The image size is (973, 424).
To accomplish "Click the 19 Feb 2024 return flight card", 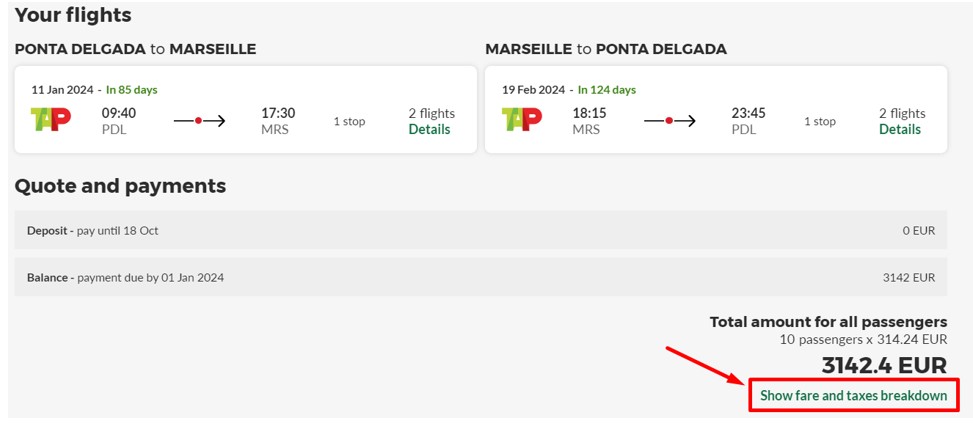I will click(x=716, y=109).
